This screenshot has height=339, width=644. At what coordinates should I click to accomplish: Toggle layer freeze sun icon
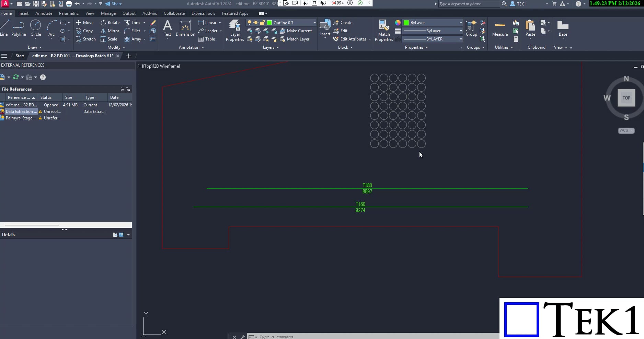[x=256, y=23]
